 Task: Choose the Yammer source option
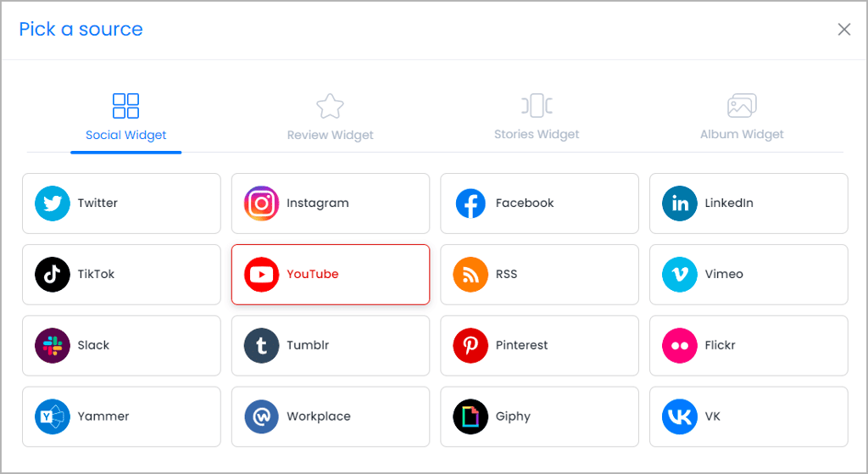click(x=121, y=416)
